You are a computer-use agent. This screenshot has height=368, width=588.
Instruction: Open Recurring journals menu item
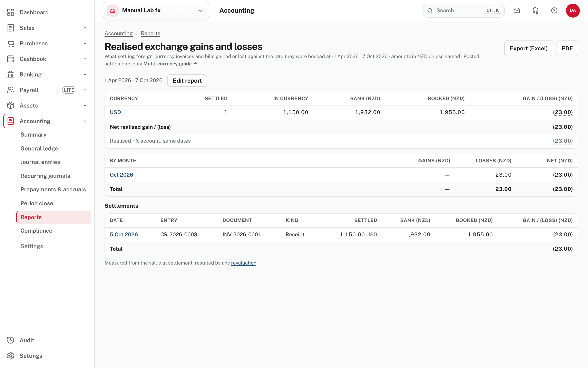45,176
